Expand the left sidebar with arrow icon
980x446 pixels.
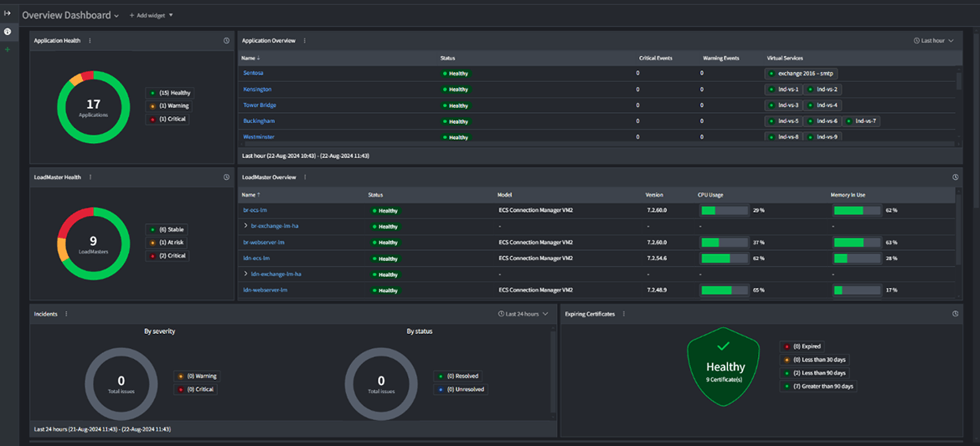(8, 13)
